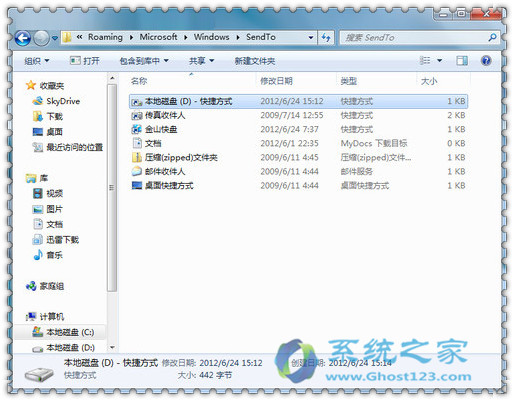Open the 共享 dropdown menu

click(x=201, y=61)
